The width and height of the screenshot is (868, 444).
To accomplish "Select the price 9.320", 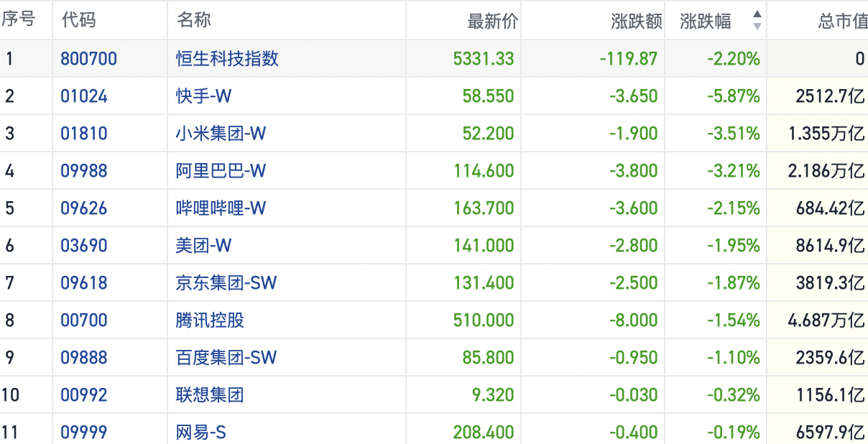I will [492, 394].
